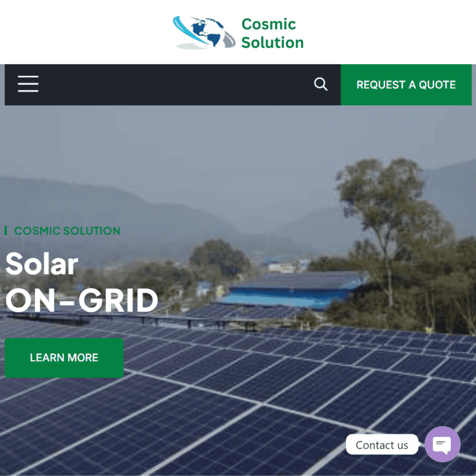Click the REQUEST A QUOTE button
This screenshot has width=476, height=476.
click(406, 85)
